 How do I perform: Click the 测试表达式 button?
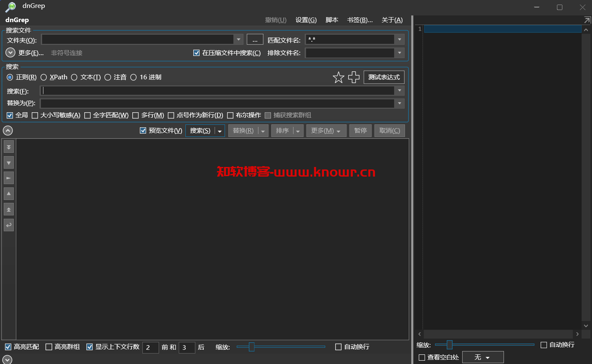point(384,77)
